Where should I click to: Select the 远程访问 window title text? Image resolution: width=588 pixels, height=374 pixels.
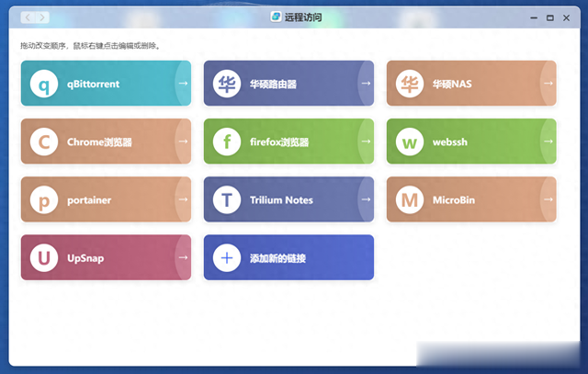[303, 17]
